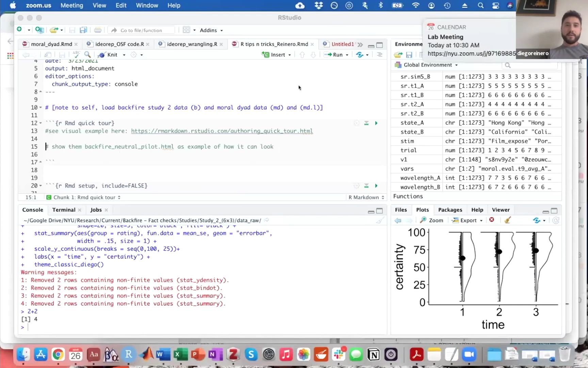
Task: Go to the previous plot arrow
Action: 398,220
